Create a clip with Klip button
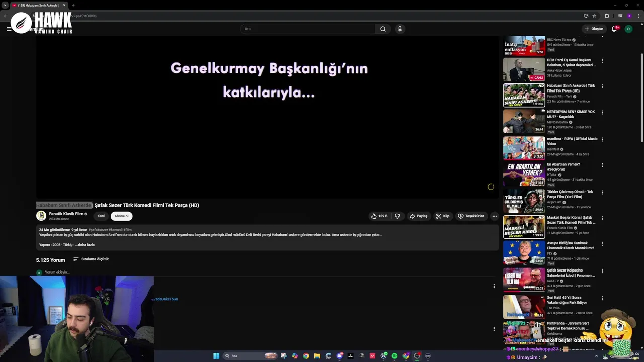The height and width of the screenshot is (362, 644). pyautogui.click(x=443, y=216)
